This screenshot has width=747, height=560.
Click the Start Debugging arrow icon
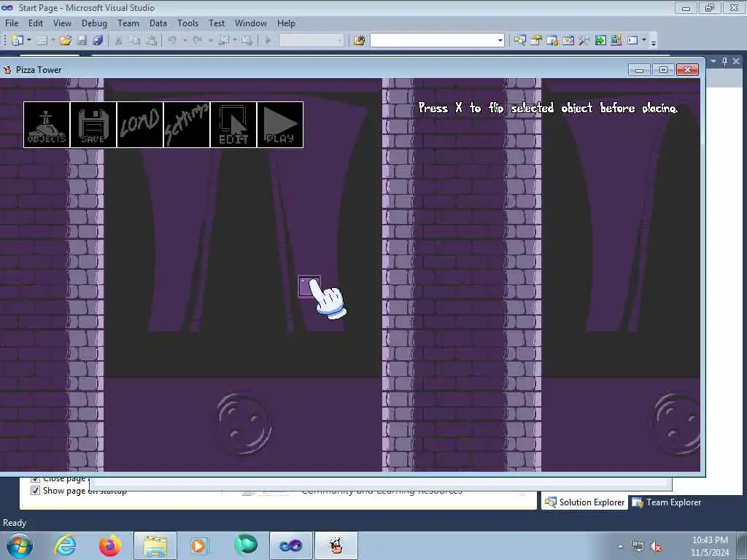(x=268, y=41)
